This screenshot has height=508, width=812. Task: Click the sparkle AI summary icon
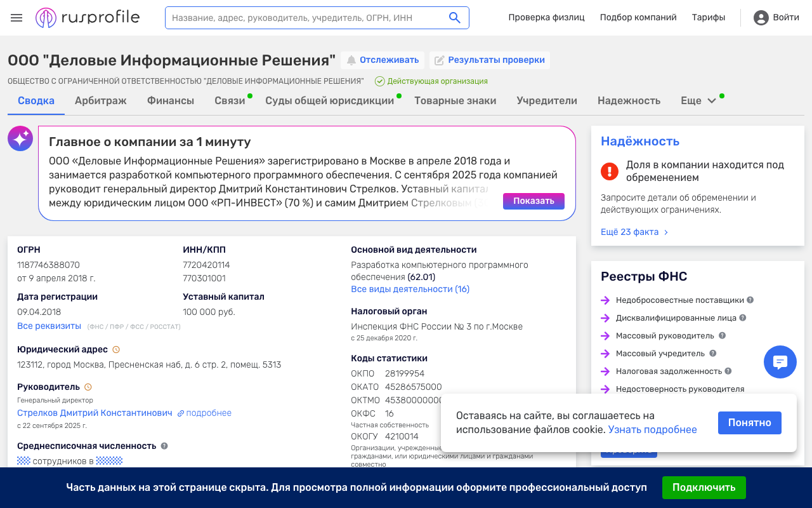pos(20,138)
